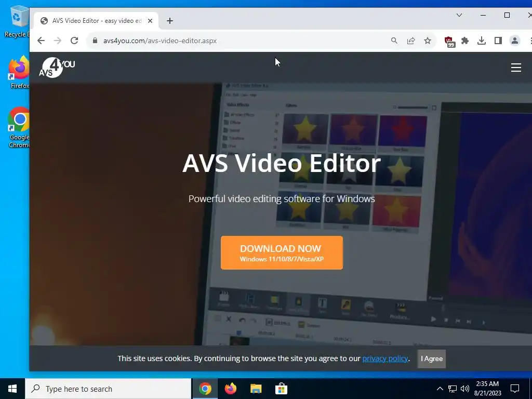532x399 pixels.
Task: Click the padlock site info icon
Action: tap(96, 41)
